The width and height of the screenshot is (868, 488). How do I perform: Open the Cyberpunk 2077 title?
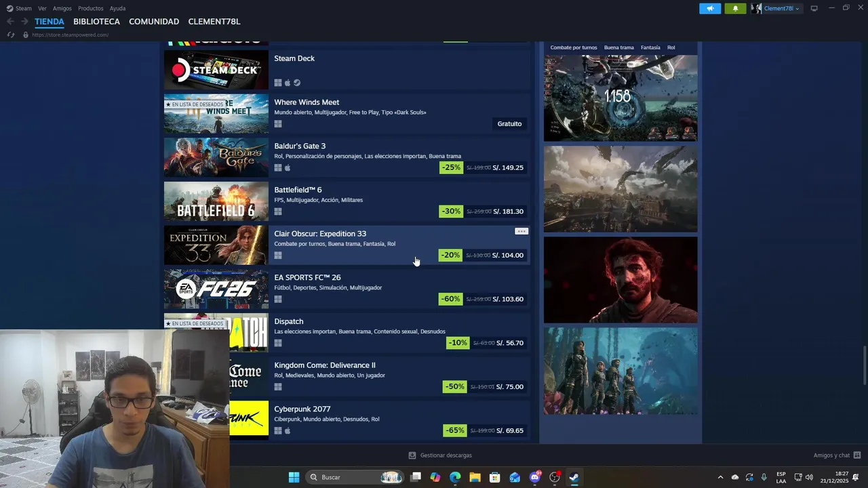(x=302, y=409)
